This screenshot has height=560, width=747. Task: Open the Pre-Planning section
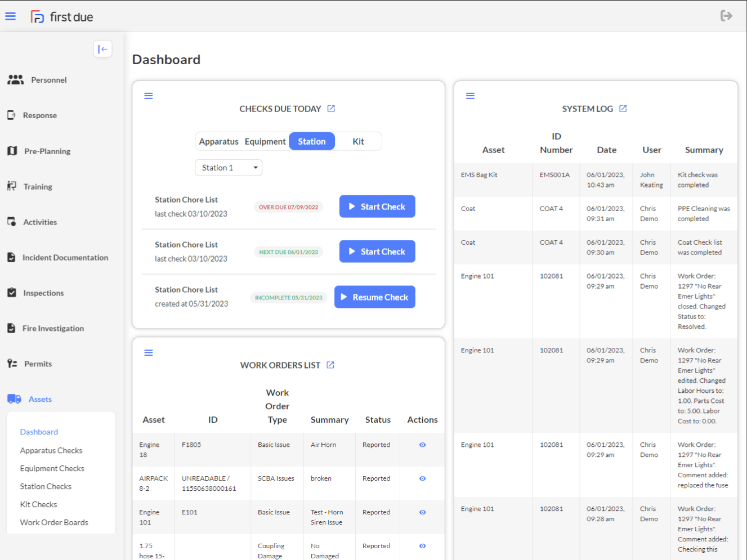pos(47,151)
